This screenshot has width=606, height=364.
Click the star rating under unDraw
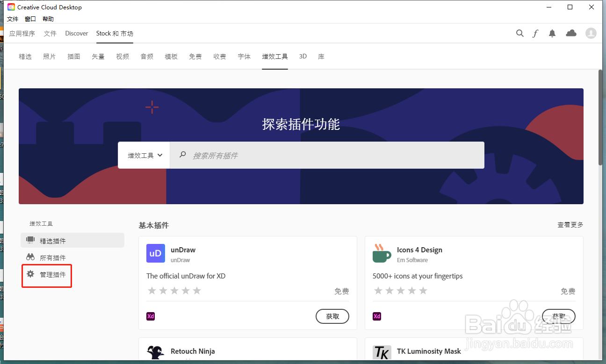click(x=174, y=291)
